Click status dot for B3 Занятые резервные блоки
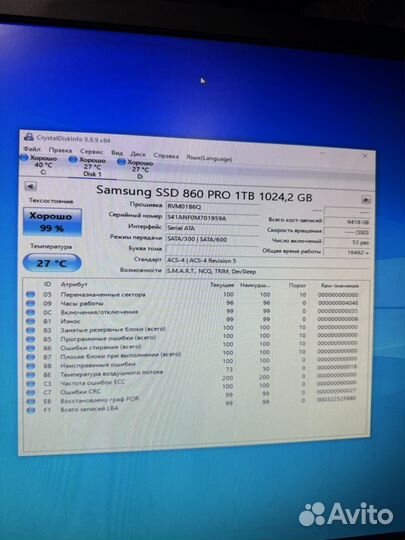Viewport: 405px width, 540px height. pyautogui.click(x=31, y=330)
